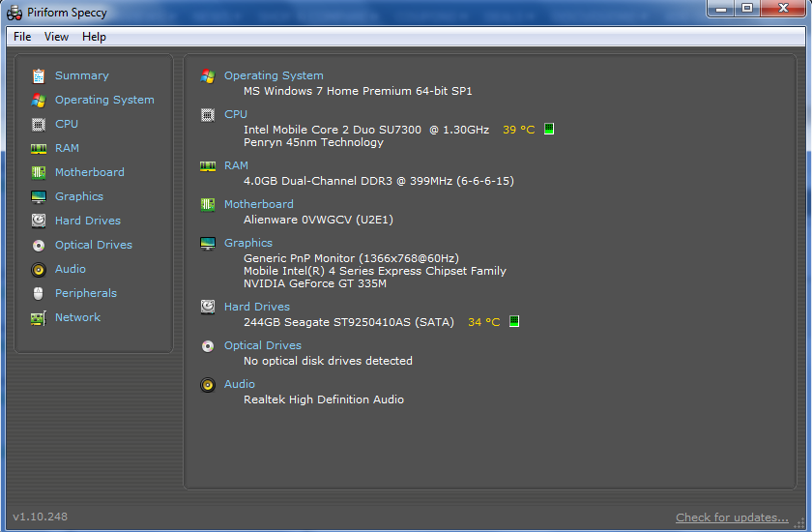
Task: Open Audio section in sidebar
Action: [x=71, y=269]
